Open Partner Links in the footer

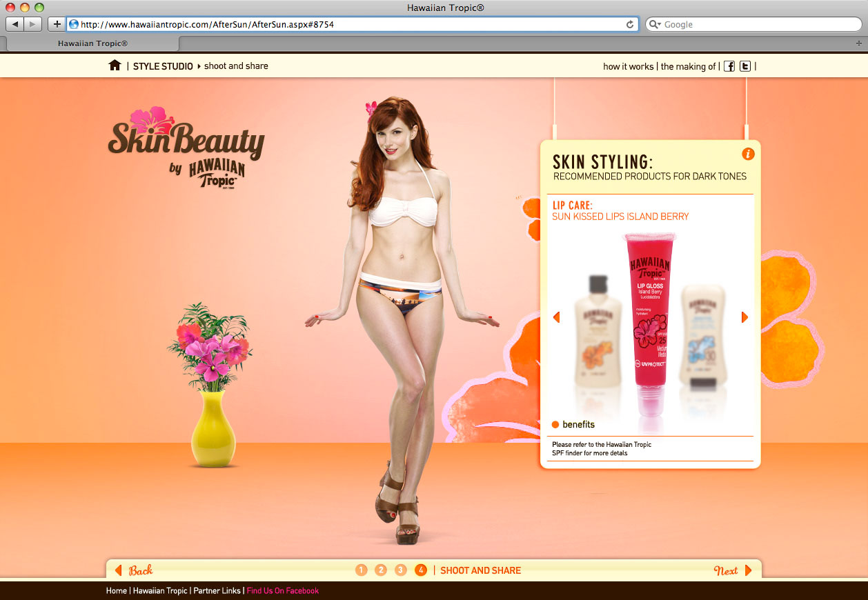pyautogui.click(x=217, y=591)
